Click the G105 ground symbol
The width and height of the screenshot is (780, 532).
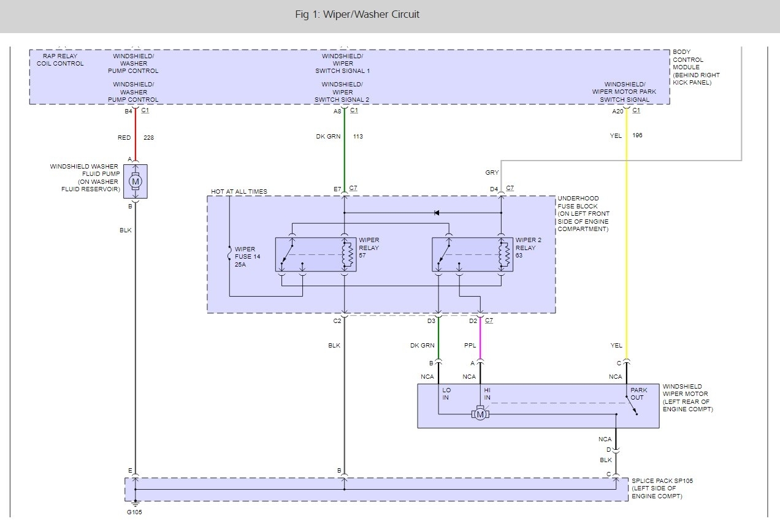coord(135,505)
